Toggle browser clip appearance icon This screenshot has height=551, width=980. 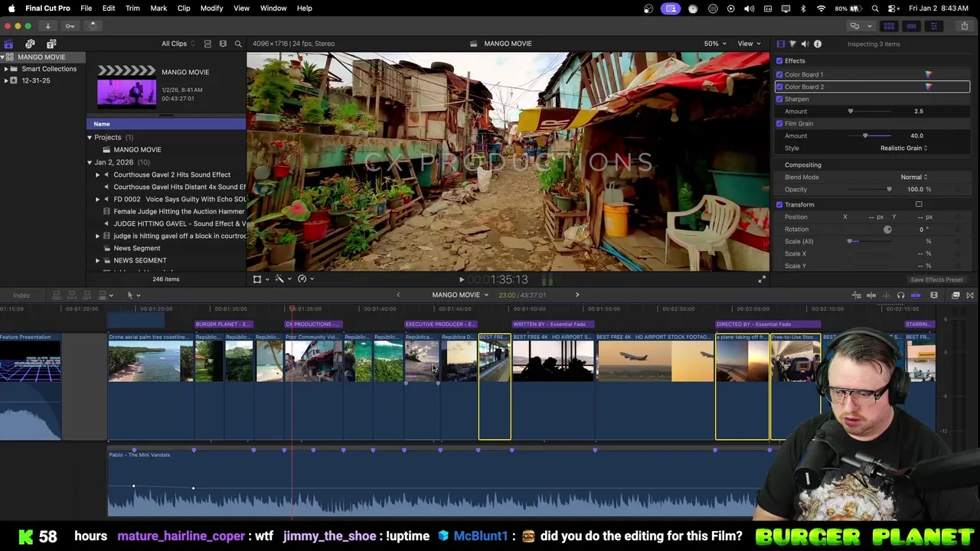coord(206,44)
